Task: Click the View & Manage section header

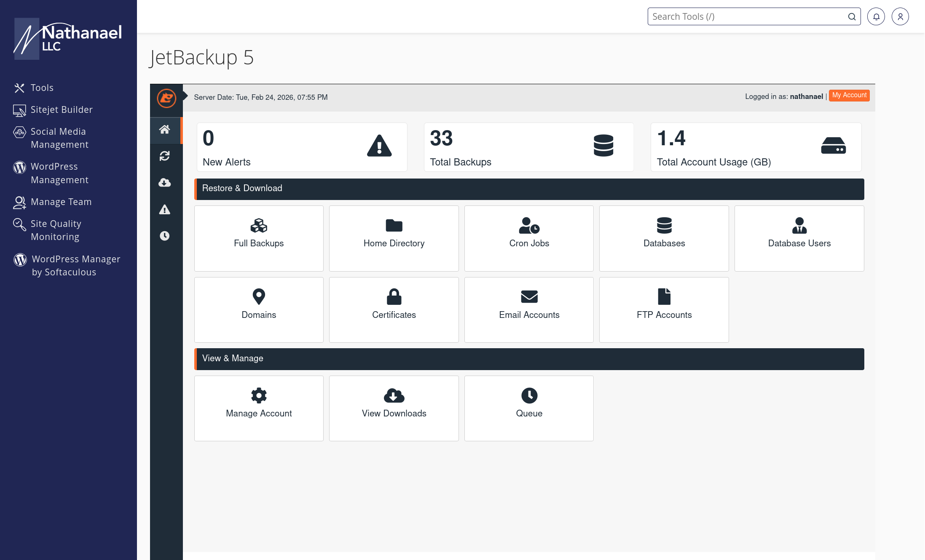Action: pyautogui.click(x=529, y=359)
